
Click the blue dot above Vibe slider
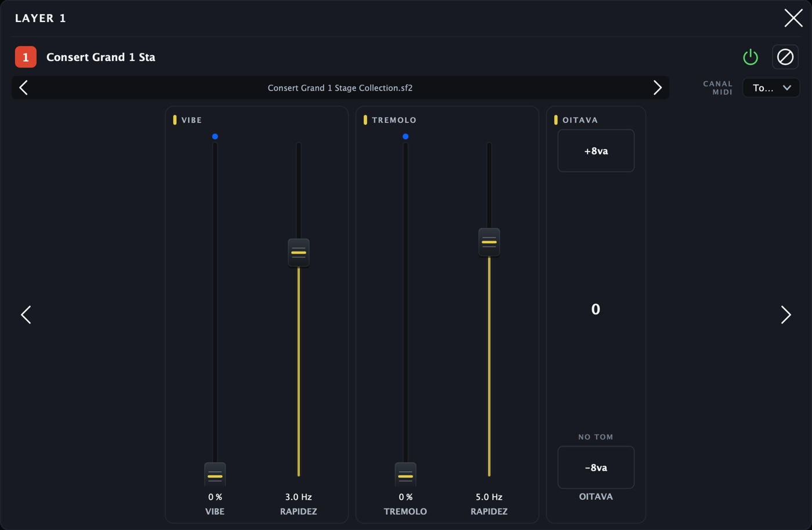[x=215, y=136]
